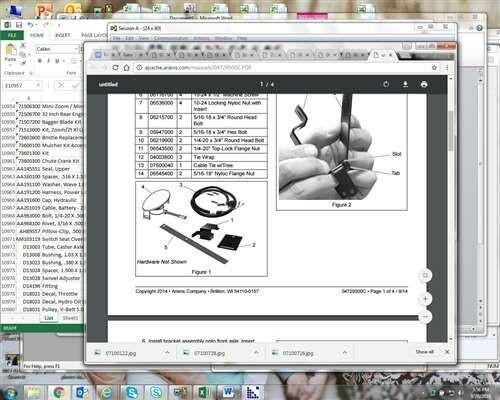The height and width of the screenshot is (400, 500).
Task: Click the browser address bar URL
Action: (198, 68)
